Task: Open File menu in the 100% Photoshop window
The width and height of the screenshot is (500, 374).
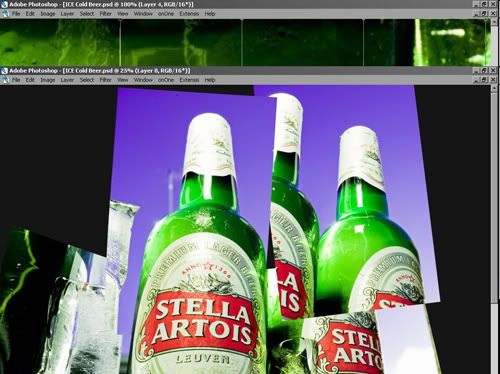Action: pyautogui.click(x=16, y=14)
